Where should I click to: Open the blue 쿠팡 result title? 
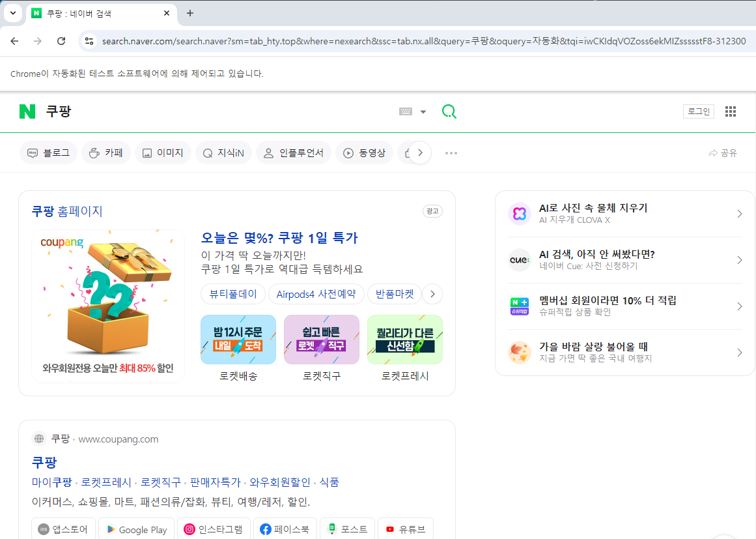click(44, 462)
